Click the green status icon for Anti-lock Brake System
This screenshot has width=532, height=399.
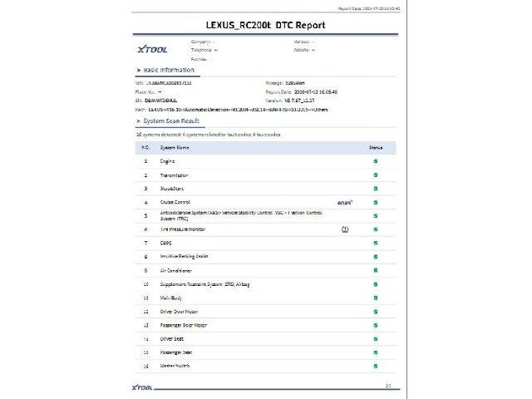376,216
